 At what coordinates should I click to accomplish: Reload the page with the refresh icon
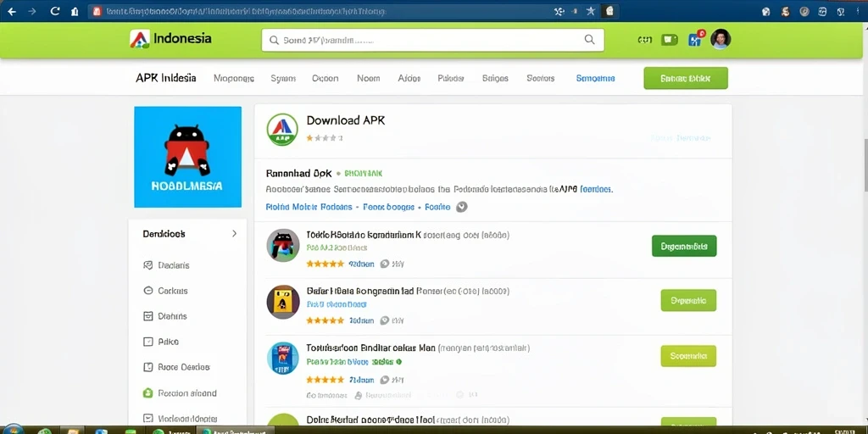pyautogui.click(x=54, y=10)
